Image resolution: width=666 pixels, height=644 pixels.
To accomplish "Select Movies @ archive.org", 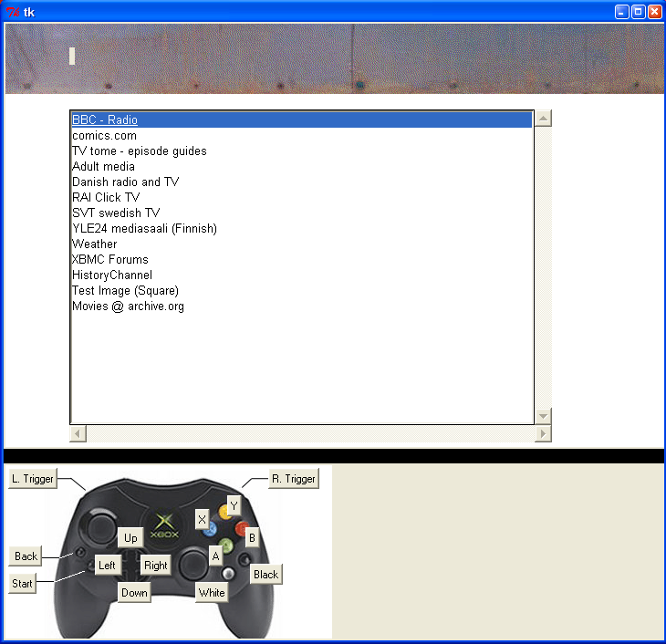I will click(302, 306).
